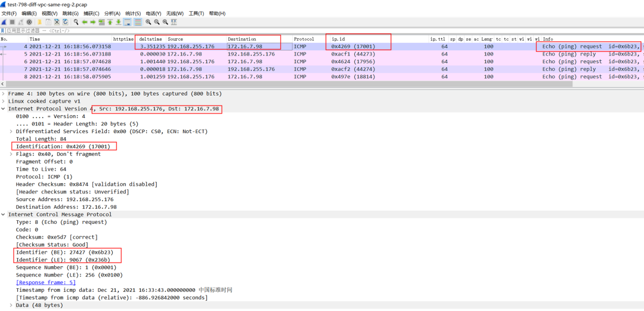Select Header Checksum: 0x8474 line
Viewport: 644px width, 311px height.
[x=86, y=184]
